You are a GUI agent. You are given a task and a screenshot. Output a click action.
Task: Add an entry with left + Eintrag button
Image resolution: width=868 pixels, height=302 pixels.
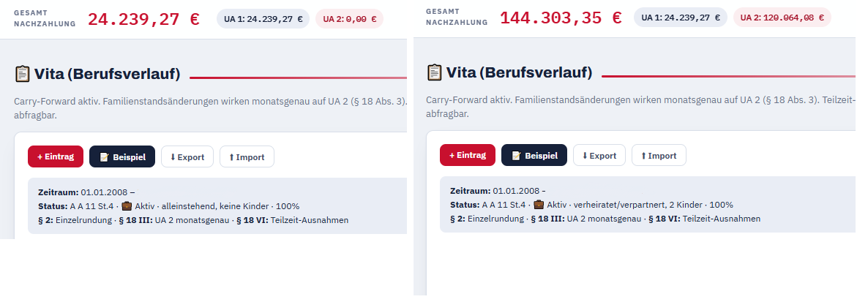[x=56, y=156]
